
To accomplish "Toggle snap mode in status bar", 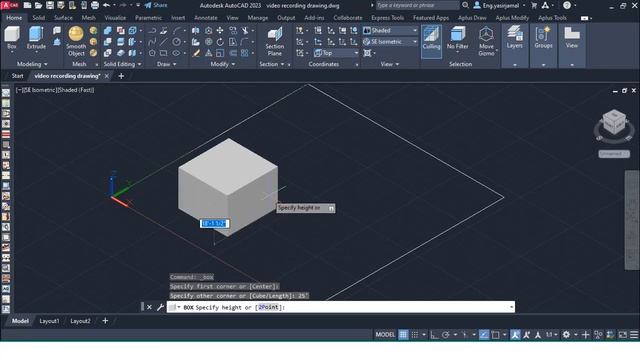I will pos(415,335).
